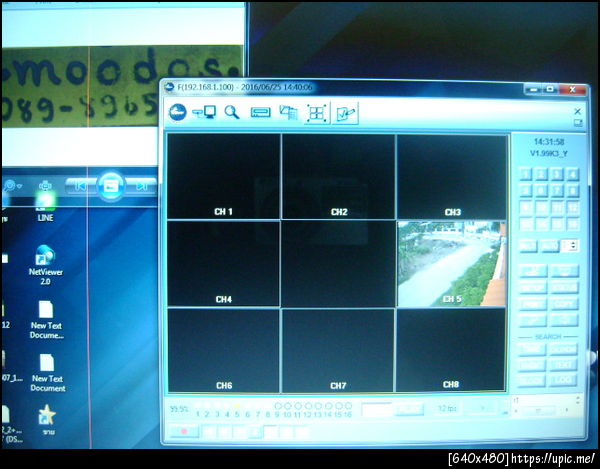Viewport: 600px width, 469px height.
Task: Click channel button 4 on the keypad
Action: tap(572, 174)
